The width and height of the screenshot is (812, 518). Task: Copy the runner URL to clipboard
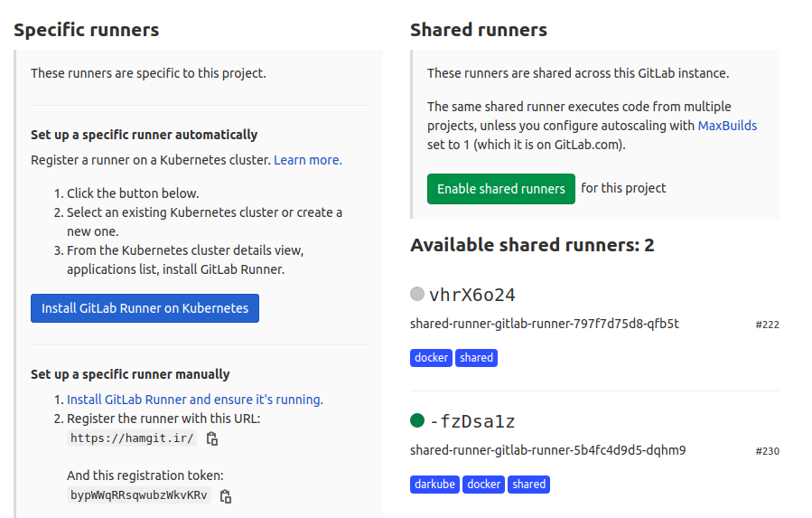tap(212, 438)
